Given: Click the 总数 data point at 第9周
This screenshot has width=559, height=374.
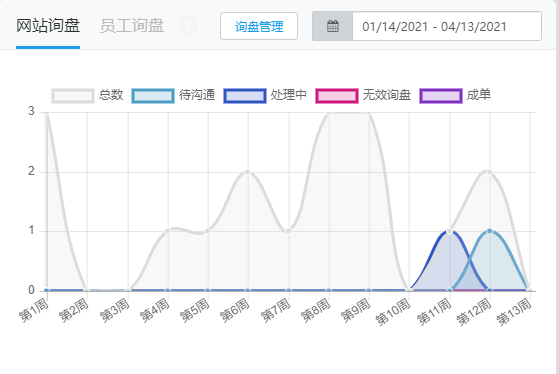Looking at the screenshot, I should (x=369, y=113).
